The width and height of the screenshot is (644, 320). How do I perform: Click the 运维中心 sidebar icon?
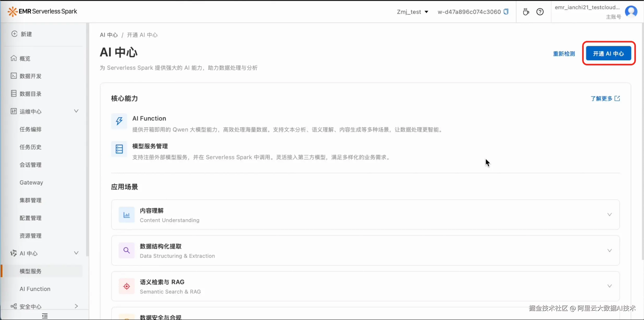tap(14, 111)
